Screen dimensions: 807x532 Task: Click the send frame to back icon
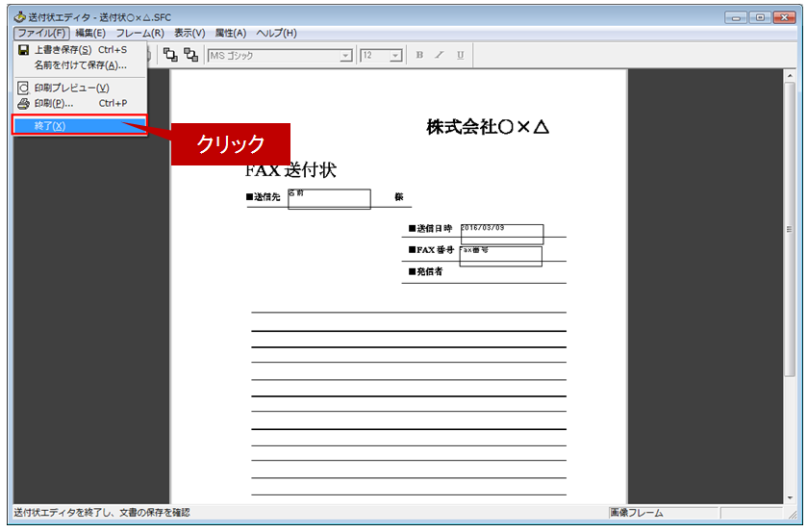pyautogui.click(x=191, y=55)
